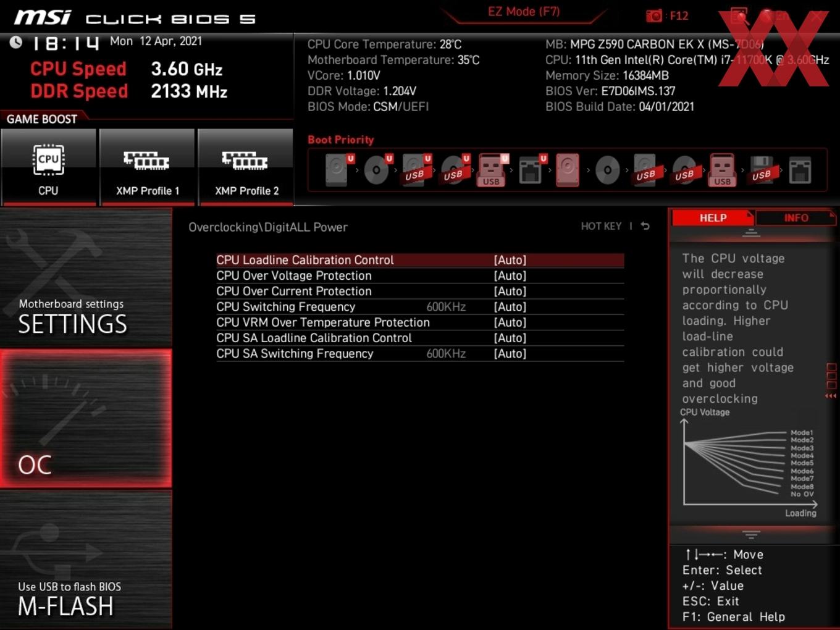Click the HOT KEY button
The image size is (840, 630).
[601, 226]
